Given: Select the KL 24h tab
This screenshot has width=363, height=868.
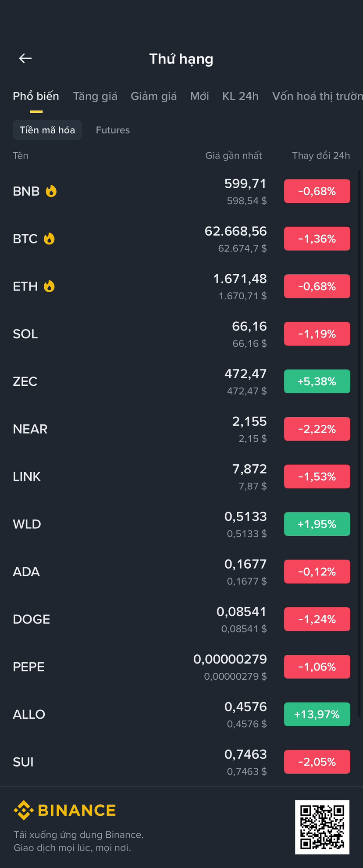Looking at the screenshot, I should (240, 96).
